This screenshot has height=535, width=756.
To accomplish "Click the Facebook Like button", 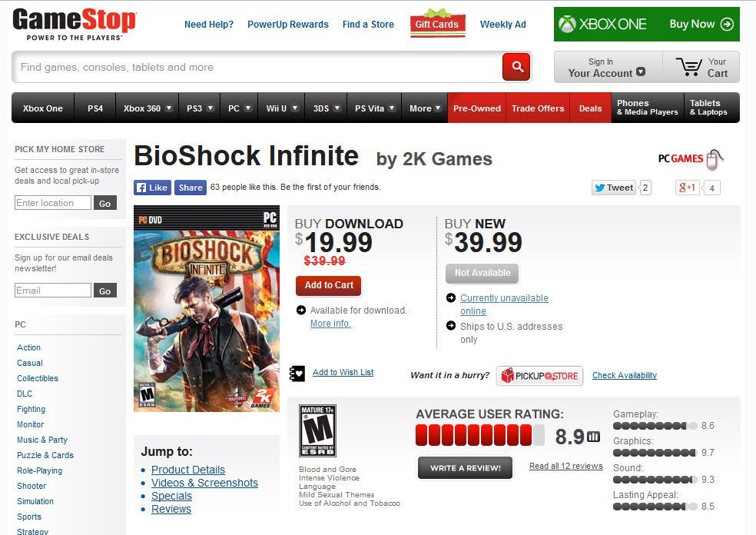I will tap(152, 187).
